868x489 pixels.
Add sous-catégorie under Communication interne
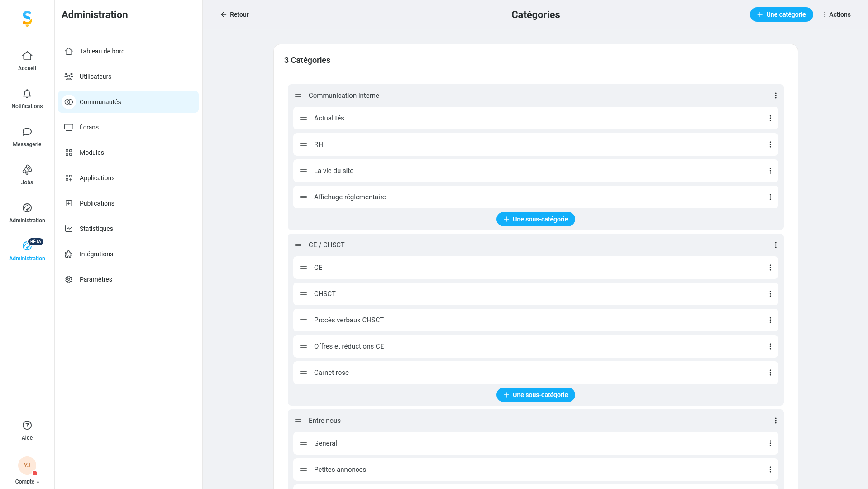pyautogui.click(x=535, y=219)
